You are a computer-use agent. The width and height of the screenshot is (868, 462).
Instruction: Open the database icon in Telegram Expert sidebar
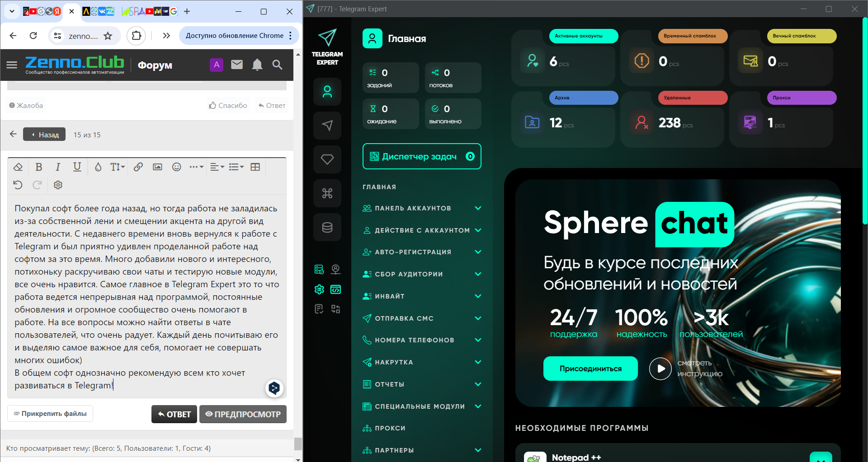[327, 227]
